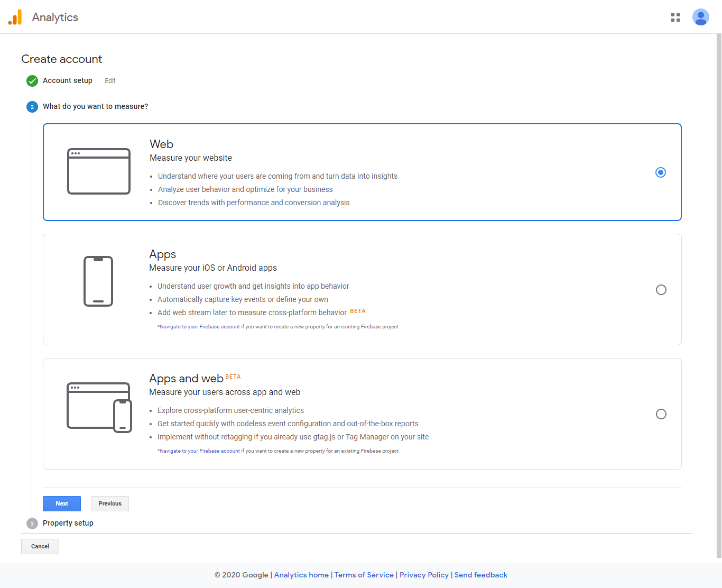Click the green Account setup checkmark icon
The height and width of the screenshot is (588, 722).
(32, 81)
